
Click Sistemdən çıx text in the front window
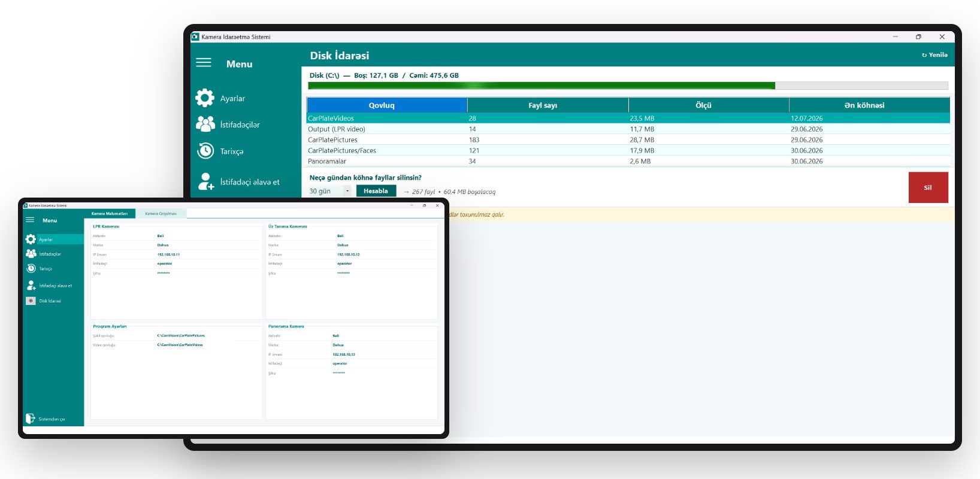coord(52,419)
